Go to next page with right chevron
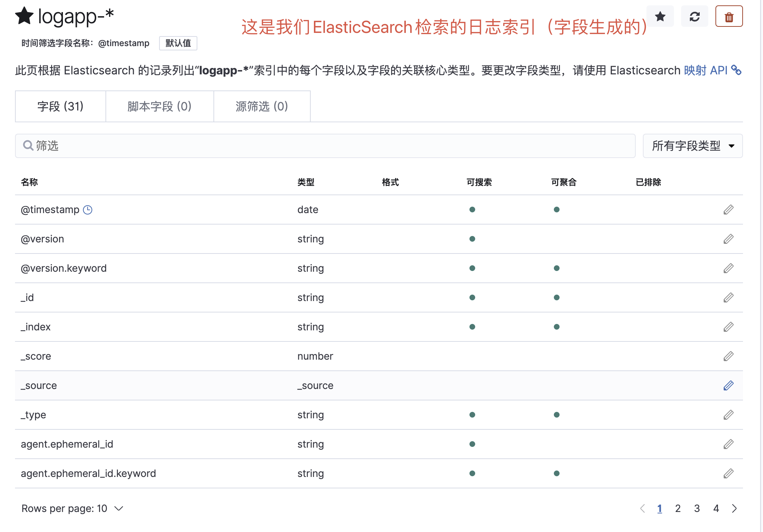 click(x=734, y=508)
